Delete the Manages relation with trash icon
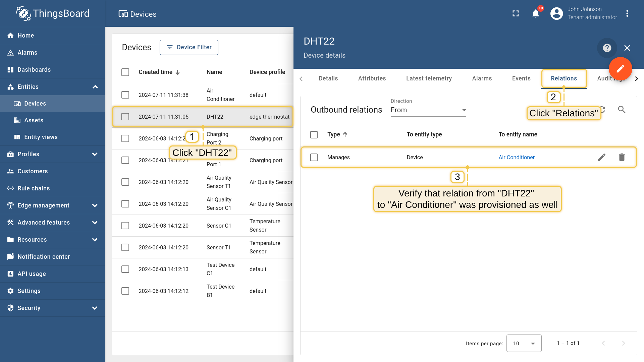Viewport: 644px width, 362px height. (622, 157)
